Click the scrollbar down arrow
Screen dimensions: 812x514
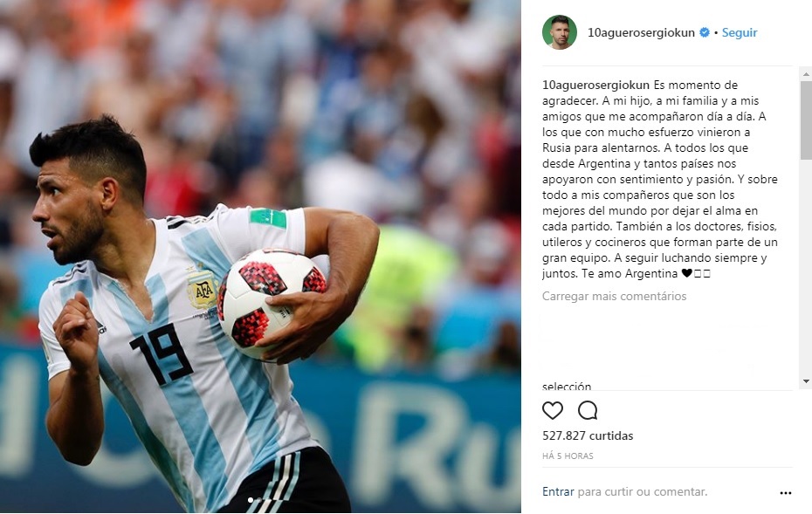806,381
